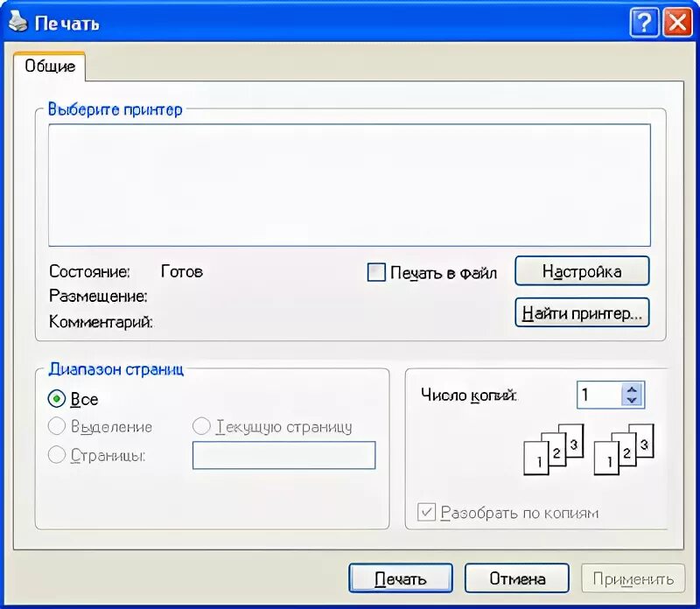Click the Печать button to print

coord(401,578)
